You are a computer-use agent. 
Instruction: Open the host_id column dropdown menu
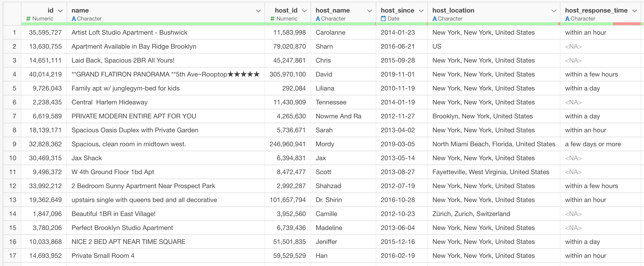coord(304,11)
